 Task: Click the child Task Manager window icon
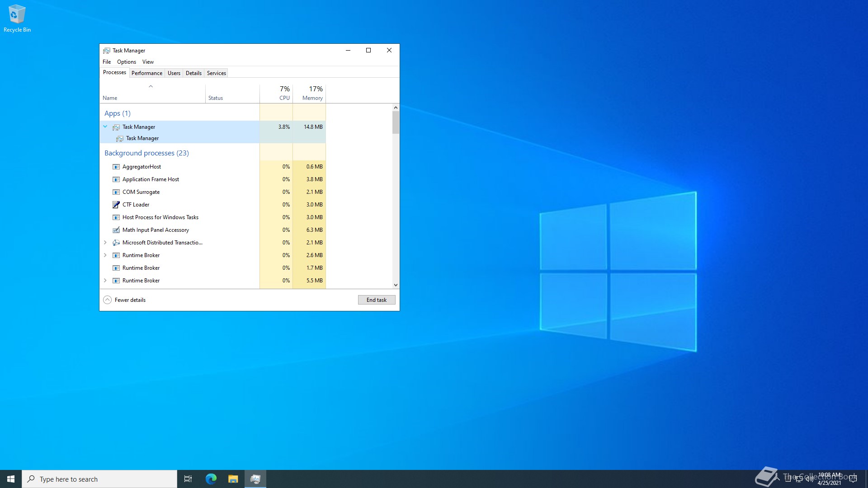120,138
